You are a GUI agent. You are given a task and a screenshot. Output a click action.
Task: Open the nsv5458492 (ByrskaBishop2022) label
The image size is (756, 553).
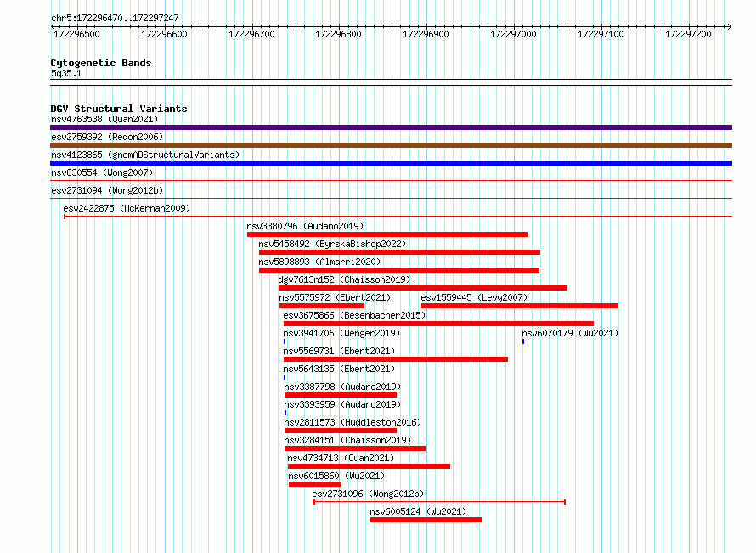click(x=332, y=244)
